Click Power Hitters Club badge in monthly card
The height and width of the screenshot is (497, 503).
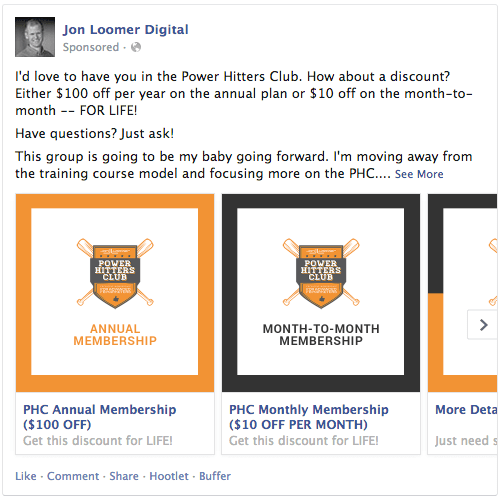321,273
